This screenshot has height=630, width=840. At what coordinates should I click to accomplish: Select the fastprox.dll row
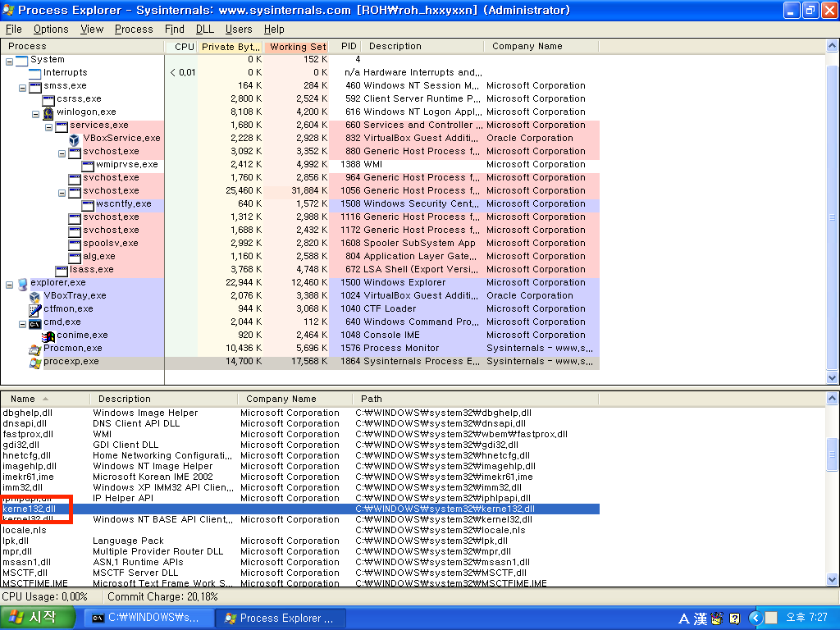click(x=300, y=435)
